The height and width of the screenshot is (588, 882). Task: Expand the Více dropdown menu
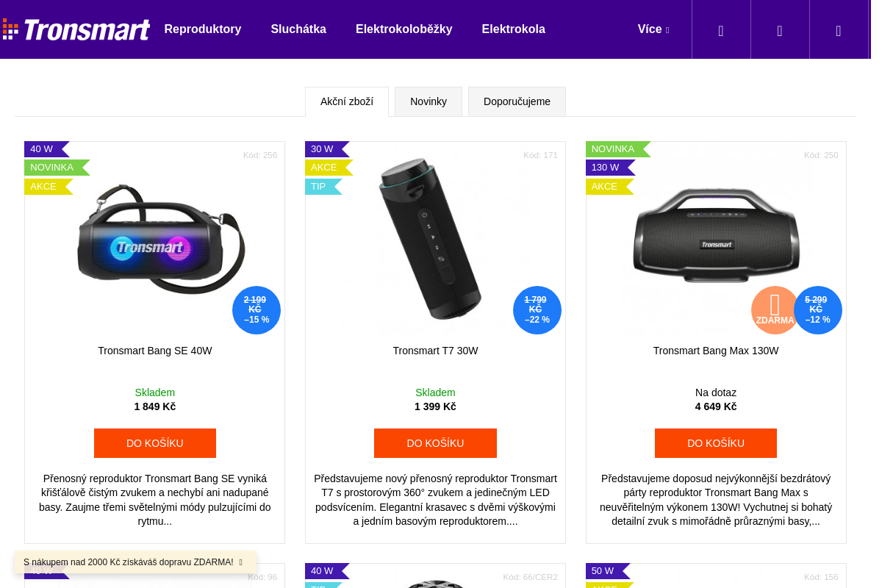(652, 29)
